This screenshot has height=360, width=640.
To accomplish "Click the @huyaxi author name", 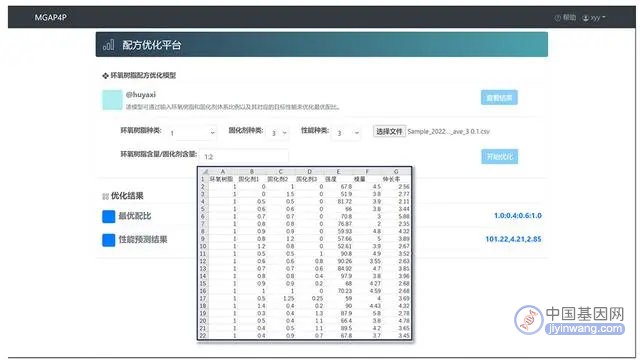I will (x=140, y=94).
